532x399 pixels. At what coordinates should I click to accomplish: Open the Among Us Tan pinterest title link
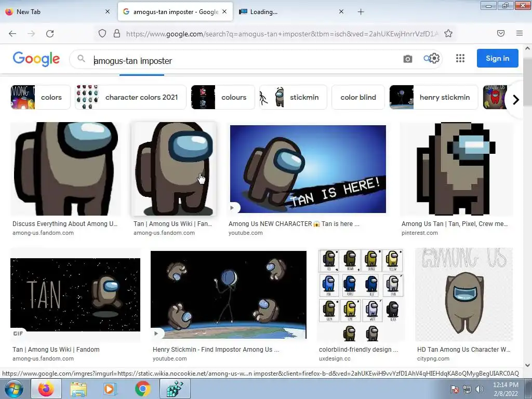[455, 223]
